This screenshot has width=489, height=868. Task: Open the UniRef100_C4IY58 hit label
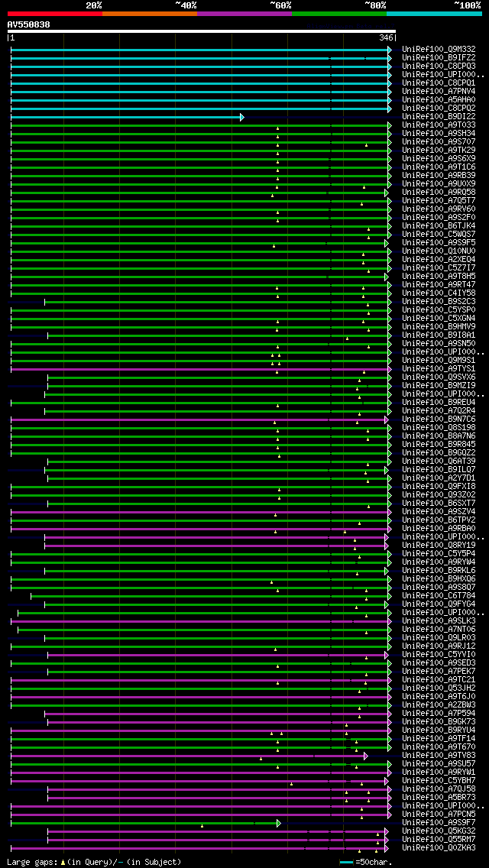(439, 293)
